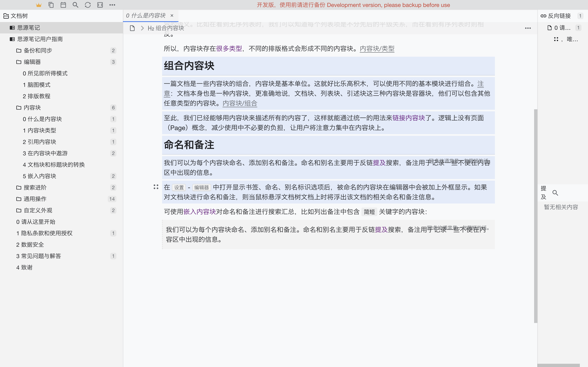Collapse the 思源笔记用户指南 notebook
The width and height of the screenshot is (588, 367).
[40, 39]
